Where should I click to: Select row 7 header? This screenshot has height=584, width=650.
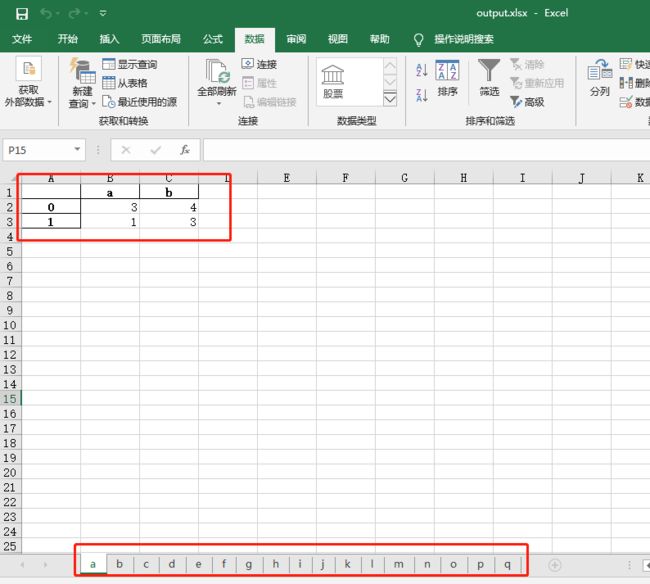(x=10, y=281)
